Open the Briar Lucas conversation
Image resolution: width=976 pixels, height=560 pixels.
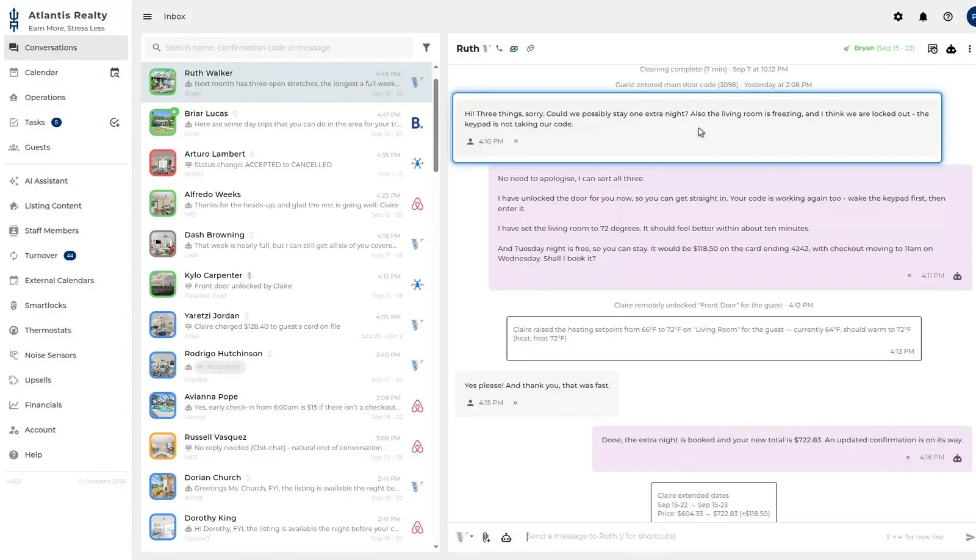(x=287, y=123)
